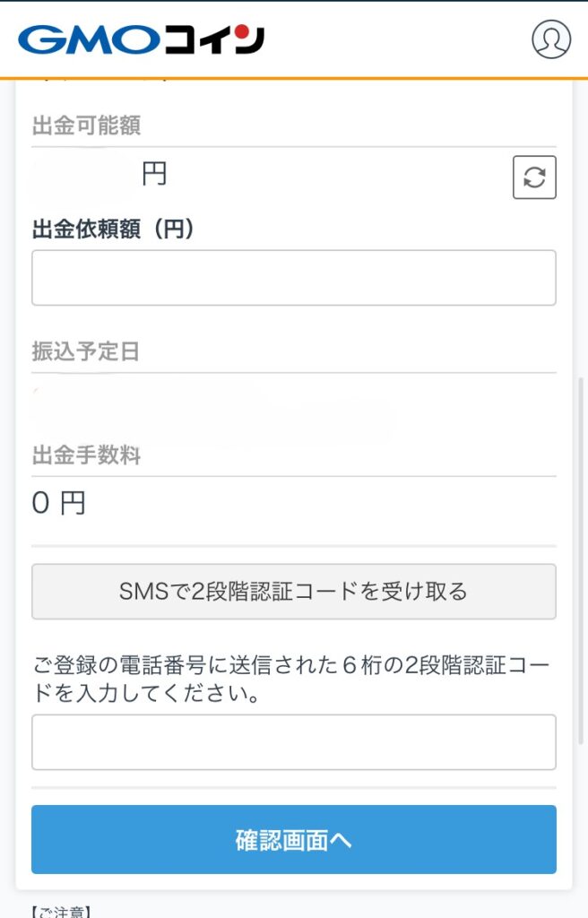Screen dimensions: 588x918
Task: Click the empty header area beside the logo
Action: pyautogui.click(x=394, y=39)
